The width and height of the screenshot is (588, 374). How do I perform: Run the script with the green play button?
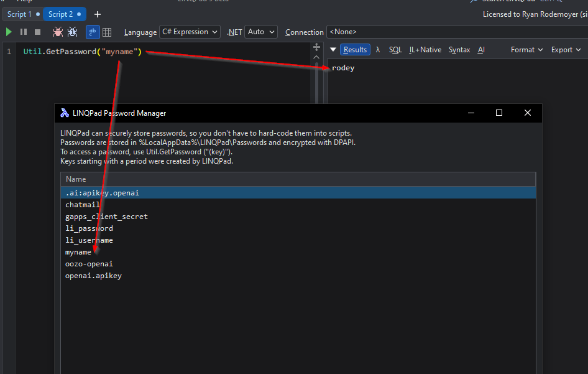[9, 32]
